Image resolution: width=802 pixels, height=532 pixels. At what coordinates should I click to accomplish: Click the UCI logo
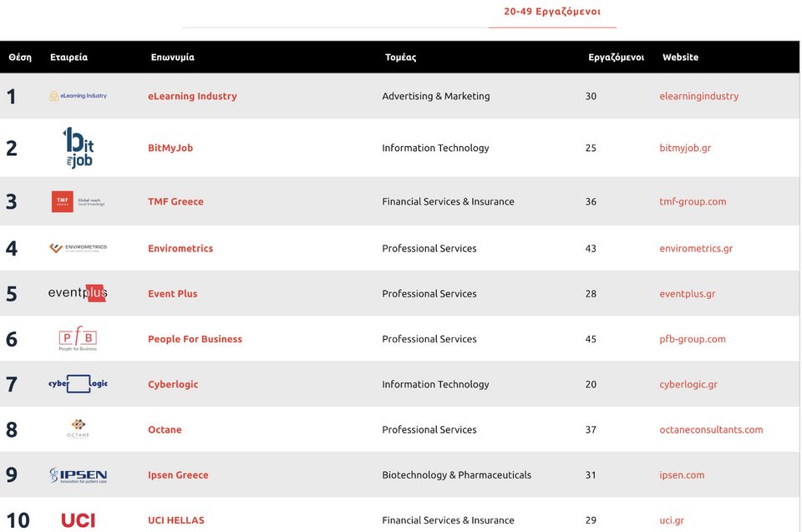pyautogui.click(x=78, y=520)
